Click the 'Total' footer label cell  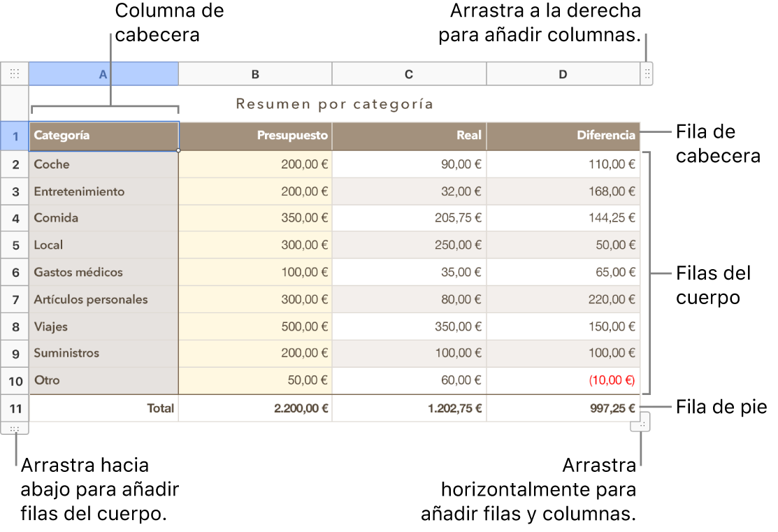[103, 408]
